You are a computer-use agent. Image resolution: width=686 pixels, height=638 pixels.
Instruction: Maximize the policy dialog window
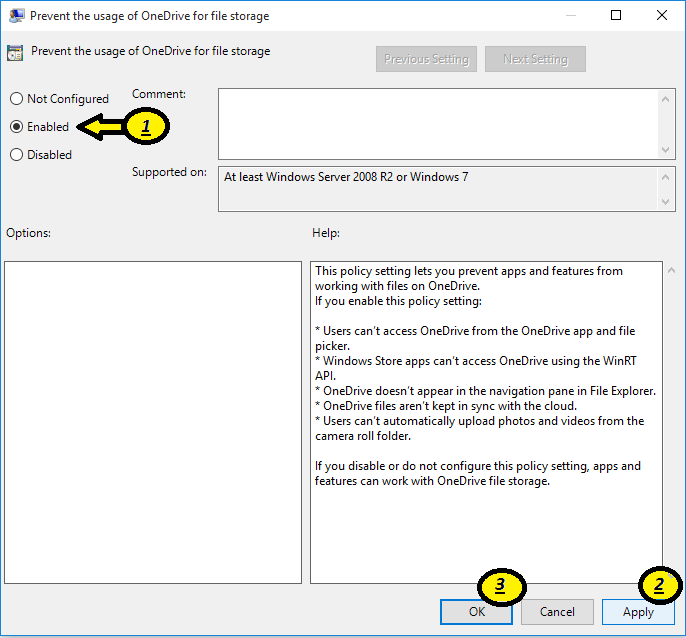[616, 15]
